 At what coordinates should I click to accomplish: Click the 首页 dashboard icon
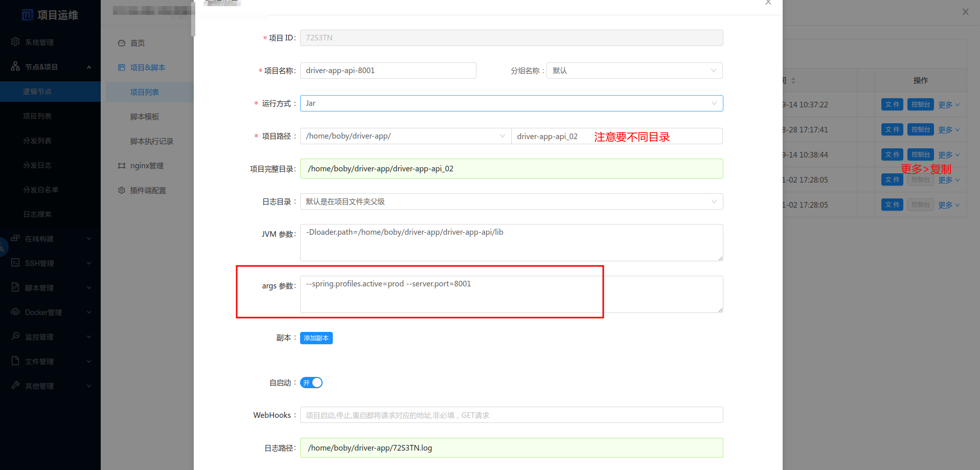[122, 43]
